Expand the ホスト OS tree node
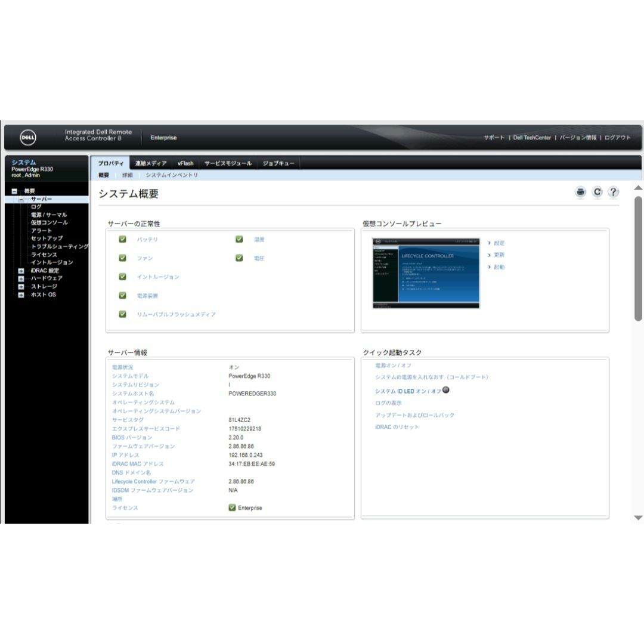Viewport: 644px width, 644px height. pos(21,295)
